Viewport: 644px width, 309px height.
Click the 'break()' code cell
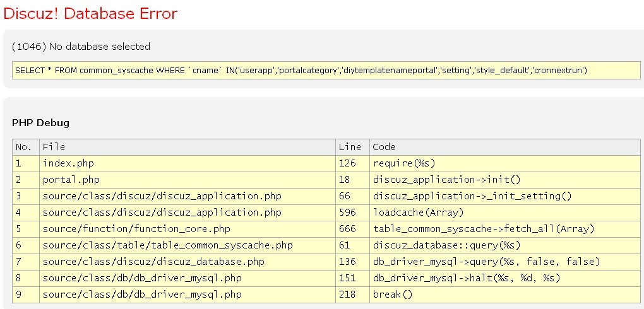(504, 294)
